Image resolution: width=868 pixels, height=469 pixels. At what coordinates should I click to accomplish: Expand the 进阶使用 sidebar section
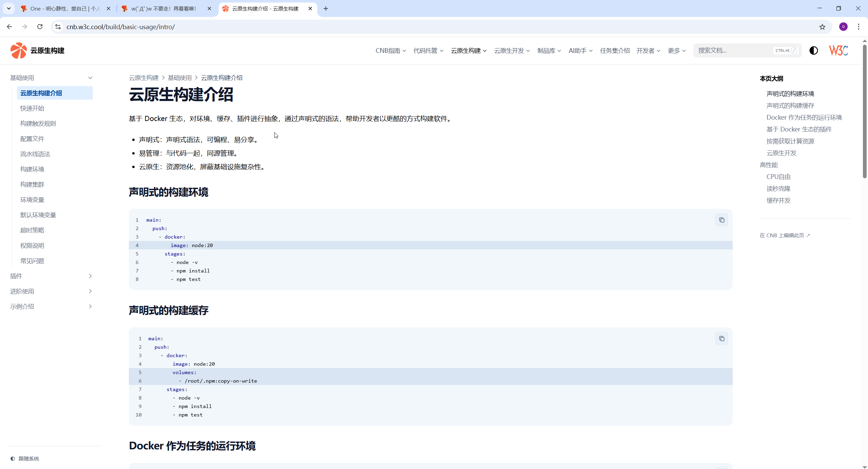pyautogui.click(x=90, y=291)
